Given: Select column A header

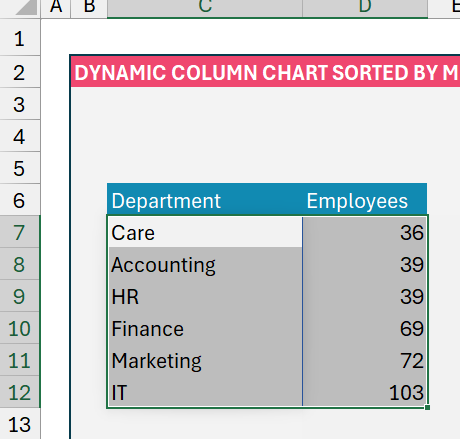Looking at the screenshot, I should pyautogui.click(x=56, y=8).
